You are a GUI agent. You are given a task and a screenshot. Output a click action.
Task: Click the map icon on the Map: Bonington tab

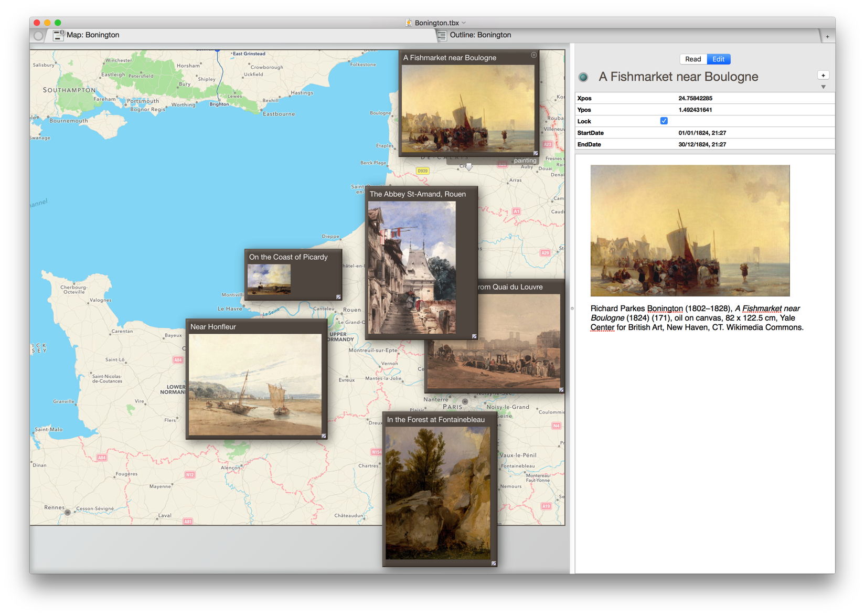pos(58,35)
